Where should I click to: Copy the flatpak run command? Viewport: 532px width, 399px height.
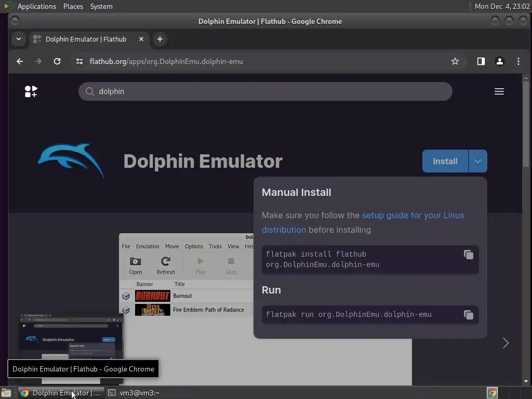(x=468, y=315)
